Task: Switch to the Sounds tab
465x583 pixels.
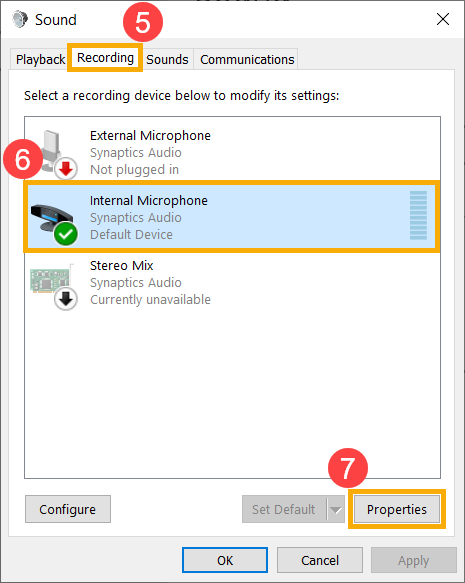Action: 167,59
